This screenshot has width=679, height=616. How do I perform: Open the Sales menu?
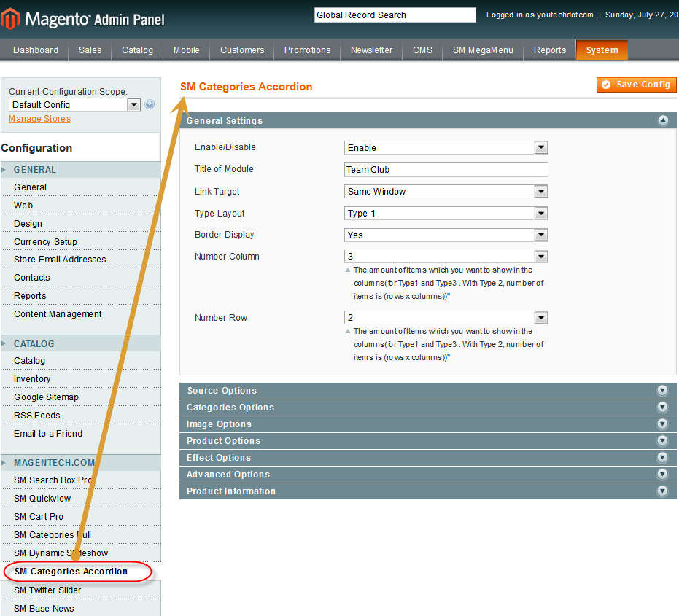(x=90, y=50)
